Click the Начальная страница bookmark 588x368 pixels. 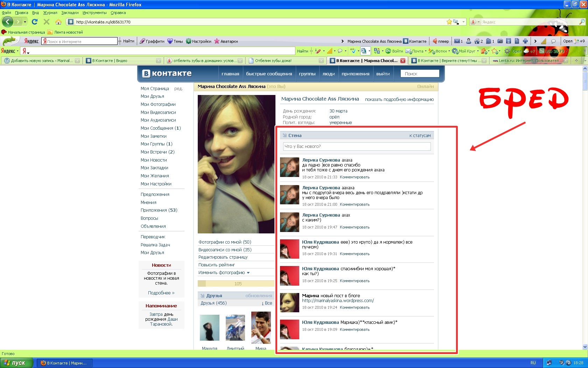(23, 32)
